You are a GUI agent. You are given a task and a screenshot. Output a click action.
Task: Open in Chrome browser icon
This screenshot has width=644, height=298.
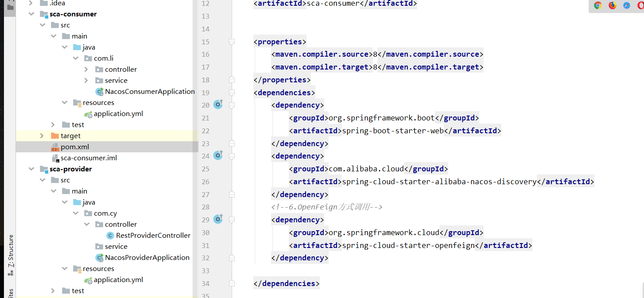pyautogui.click(x=597, y=6)
